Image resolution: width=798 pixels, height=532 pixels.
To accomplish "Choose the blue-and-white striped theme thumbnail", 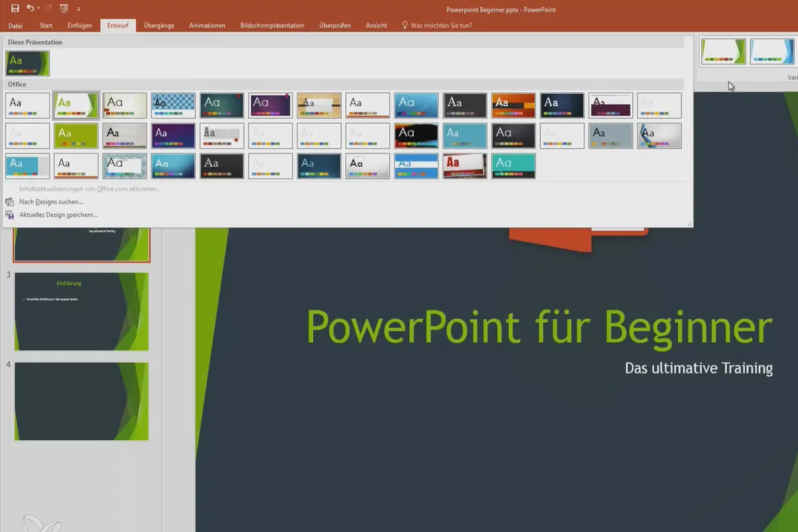I will 416,166.
